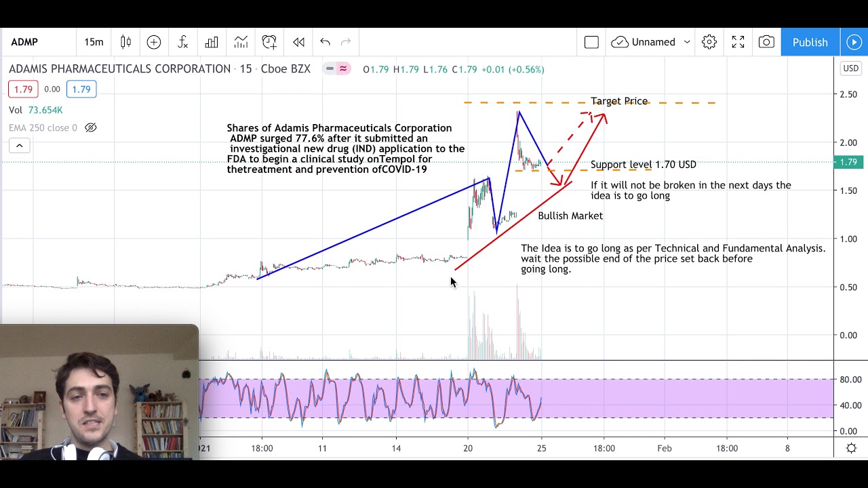868x488 pixels.
Task: Open chart settings gear in top toolbar
Action: [x=709, y=42]
